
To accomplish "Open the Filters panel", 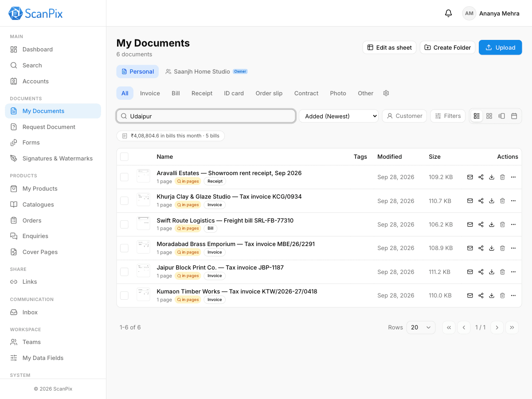I will 448,116.
